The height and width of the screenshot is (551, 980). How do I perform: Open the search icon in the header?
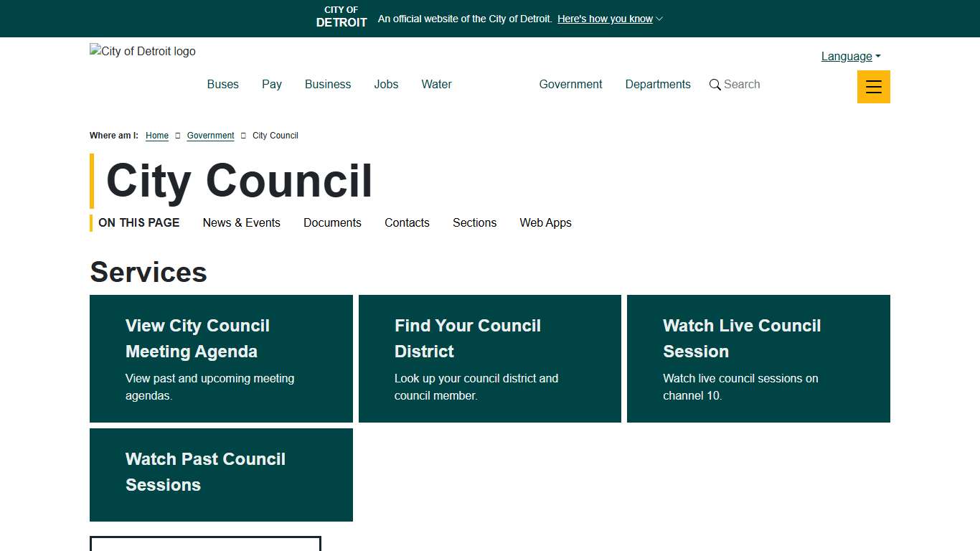pos(734,84)
